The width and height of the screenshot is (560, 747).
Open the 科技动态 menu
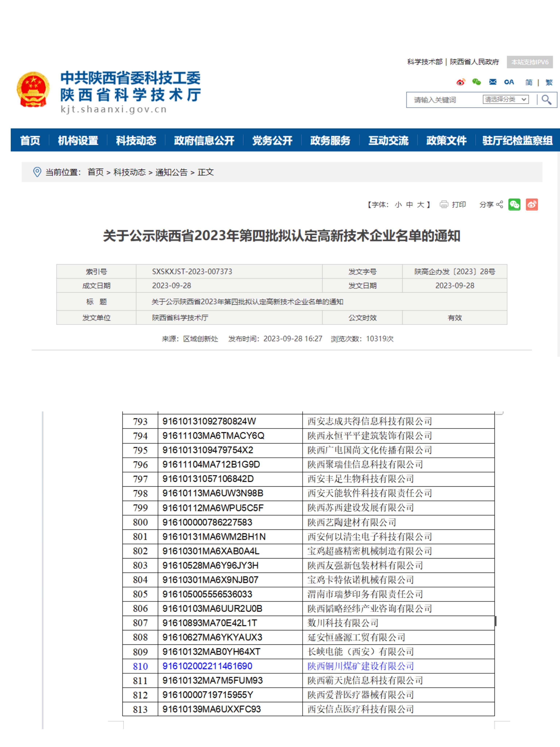tap(136, 140)
